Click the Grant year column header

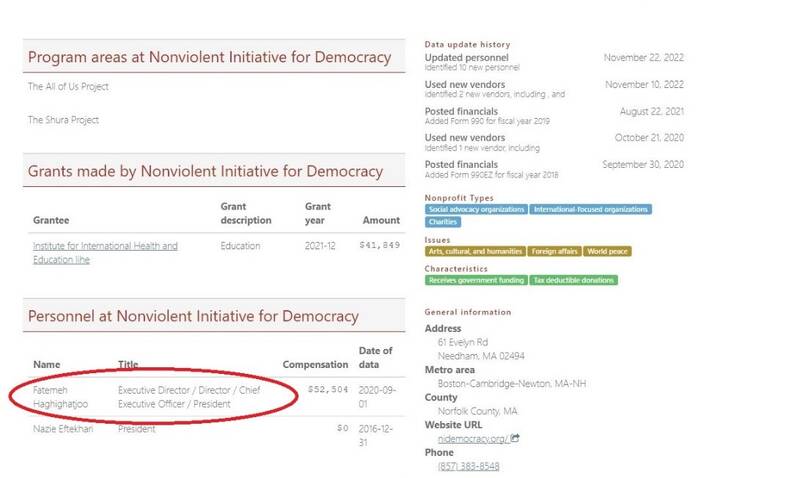(318, 213)
